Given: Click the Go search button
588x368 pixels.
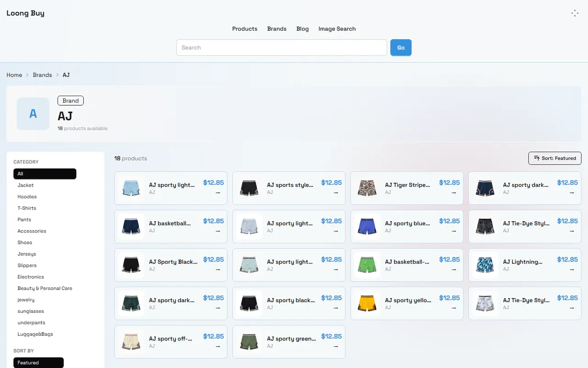Looking at the screenshot, I should point(401,47).
